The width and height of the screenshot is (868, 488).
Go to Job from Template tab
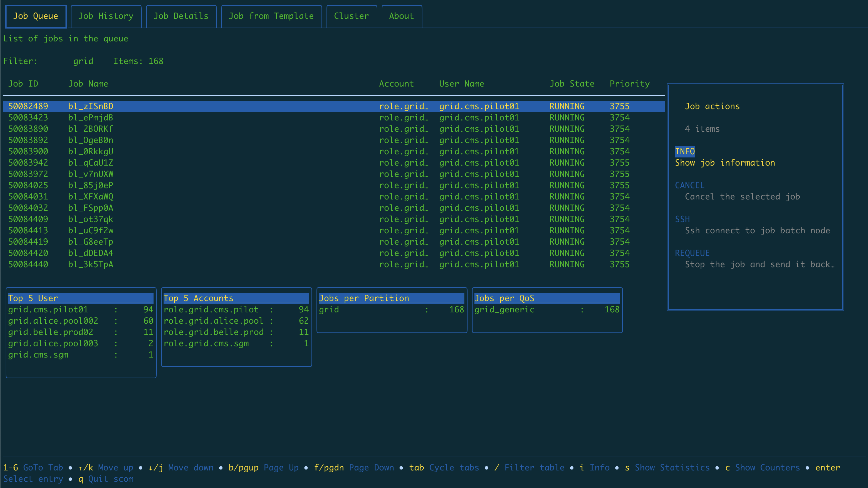click(271, 16)
